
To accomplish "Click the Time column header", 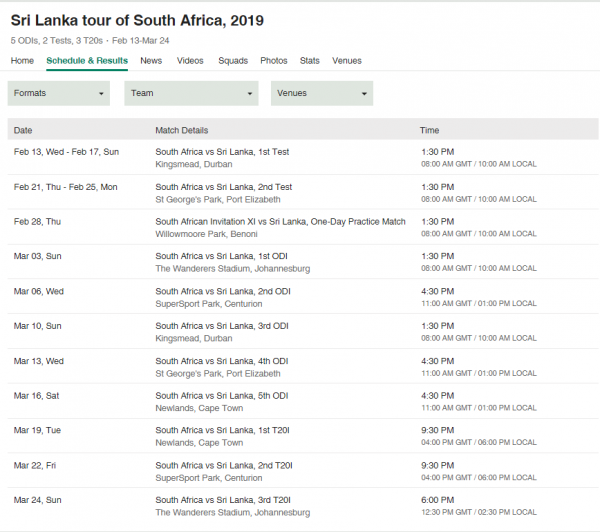I will tap(429, 130).
